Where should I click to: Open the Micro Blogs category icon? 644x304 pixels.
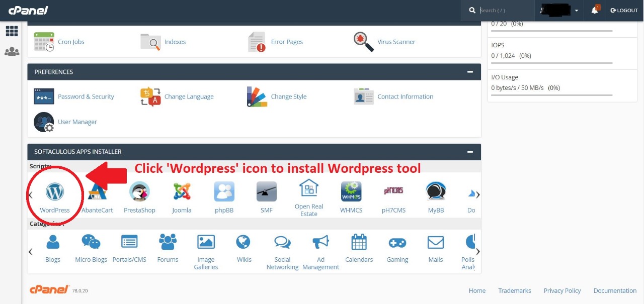point(91,242)
